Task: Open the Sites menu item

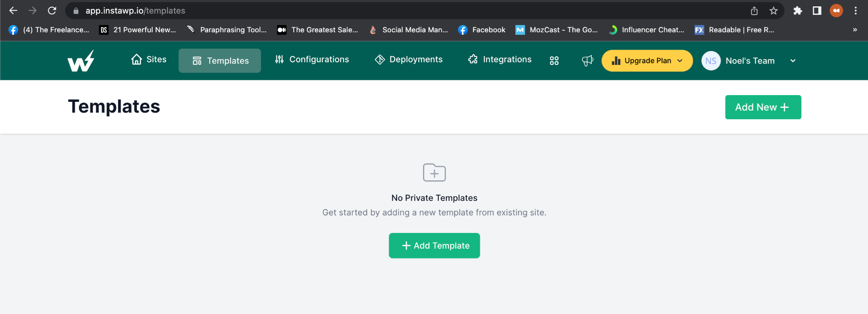Action: tap(149, 60)
